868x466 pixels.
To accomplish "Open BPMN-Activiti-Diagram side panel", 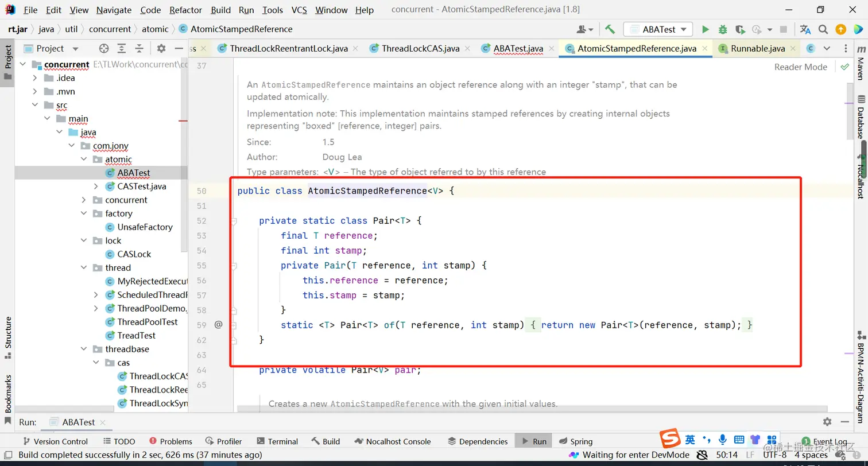I will [x=861, y=377].
